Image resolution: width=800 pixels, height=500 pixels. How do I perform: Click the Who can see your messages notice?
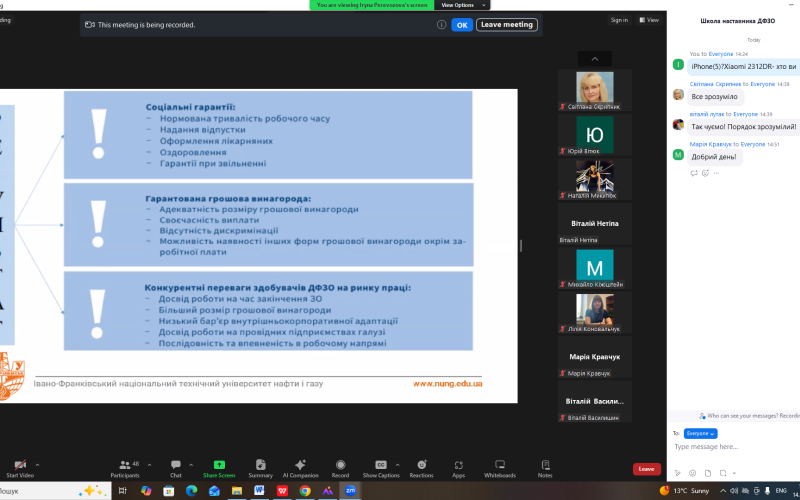tap(748, 416)
